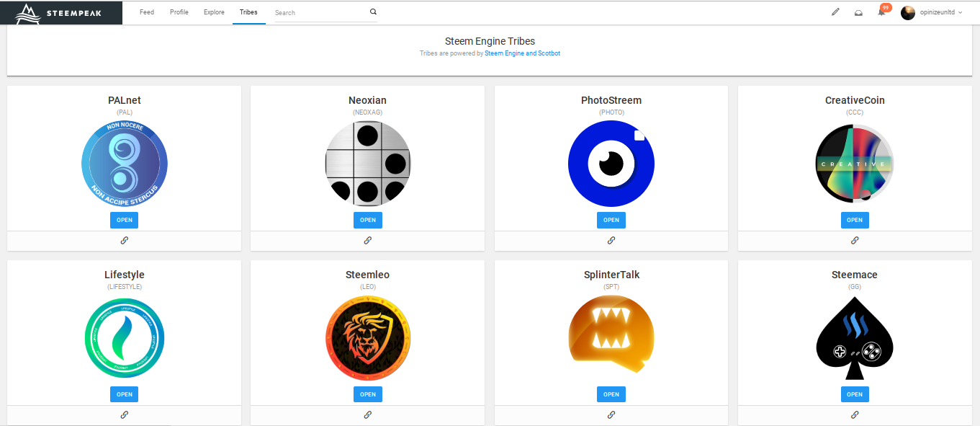View notifications via the bell icon showing 99

(x=880, y=12)
